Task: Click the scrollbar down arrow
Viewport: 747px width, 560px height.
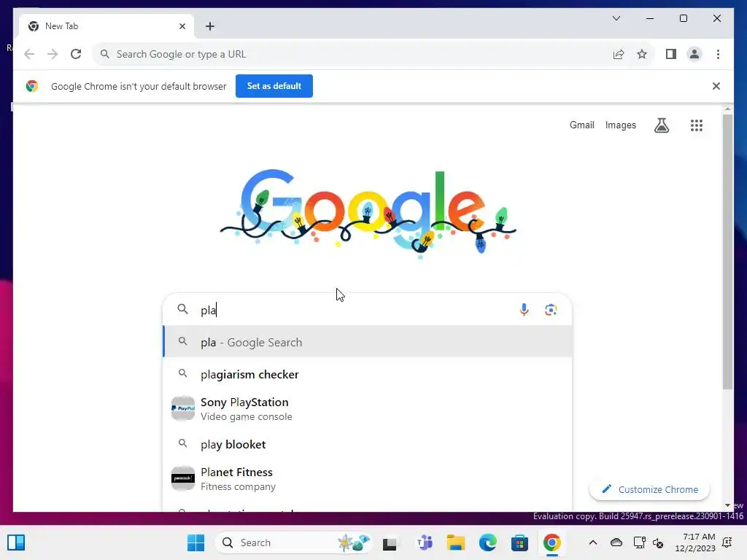Action: click(727, 505)
